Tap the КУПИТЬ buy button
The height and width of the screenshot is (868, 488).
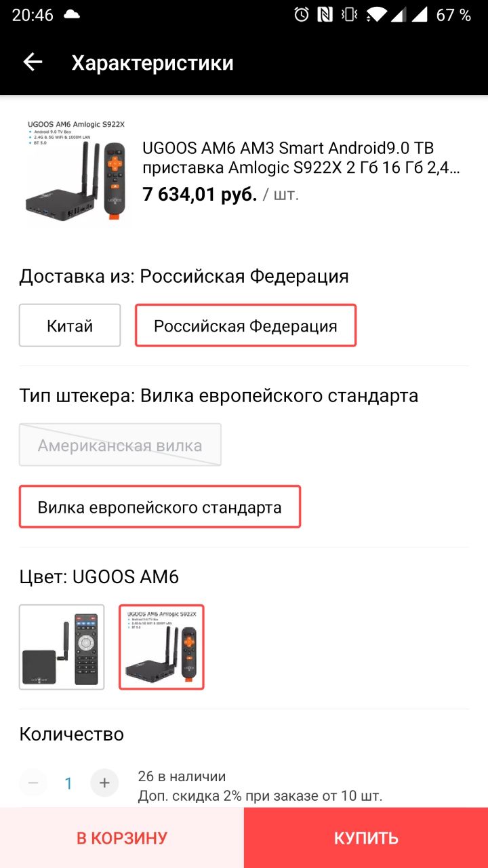[366, 837]
